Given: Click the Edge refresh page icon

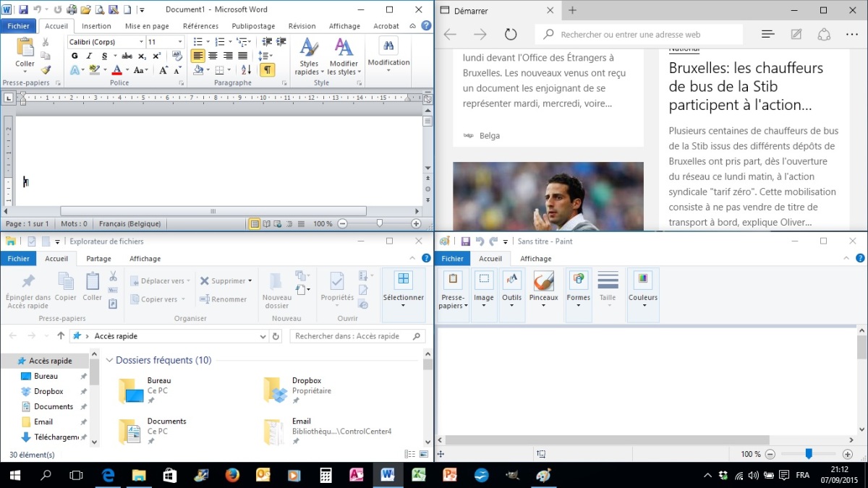Looking at the screenshot, I should coord(511,34).
